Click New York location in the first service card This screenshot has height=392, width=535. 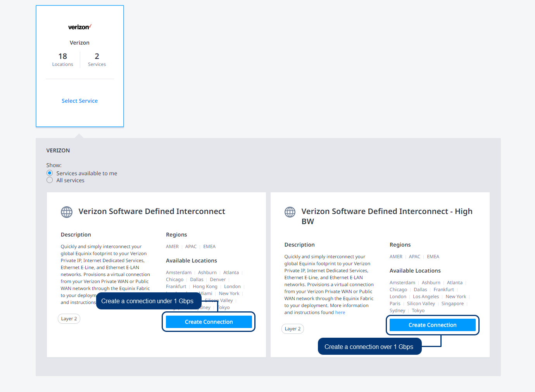[229, 294]
